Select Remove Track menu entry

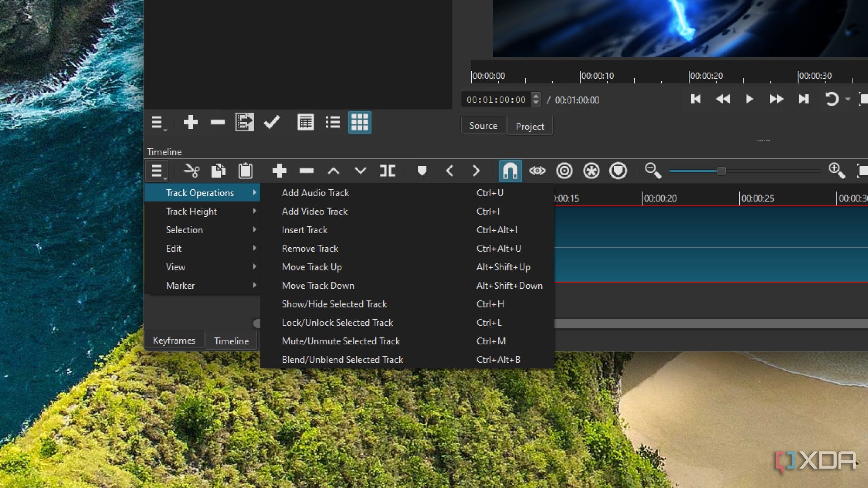407,249
